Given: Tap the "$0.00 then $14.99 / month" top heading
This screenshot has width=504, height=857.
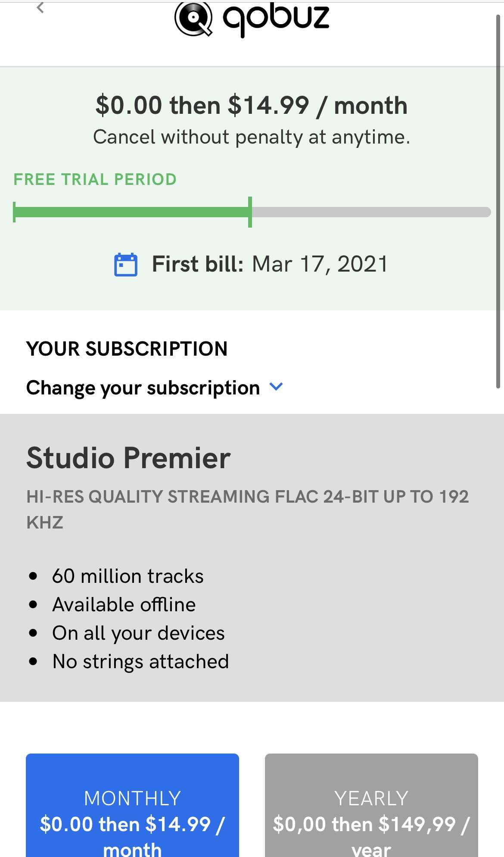Looking at the screenshot, I should (252, 105).
